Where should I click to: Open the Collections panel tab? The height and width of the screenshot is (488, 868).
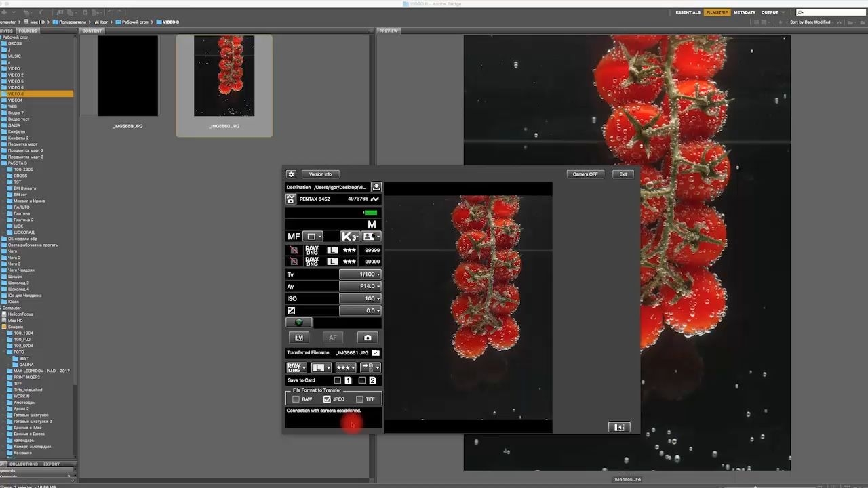pyautogui.click(x=24, y=464)
